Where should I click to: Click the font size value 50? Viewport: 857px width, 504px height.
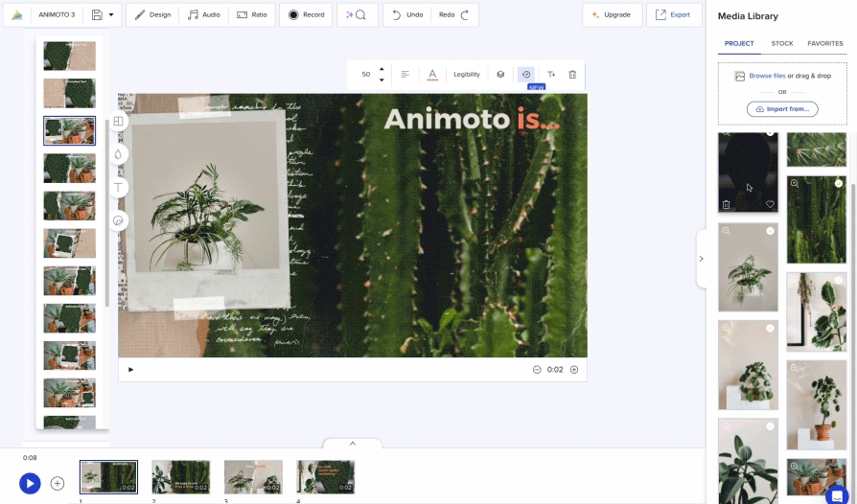click(365, 75)
